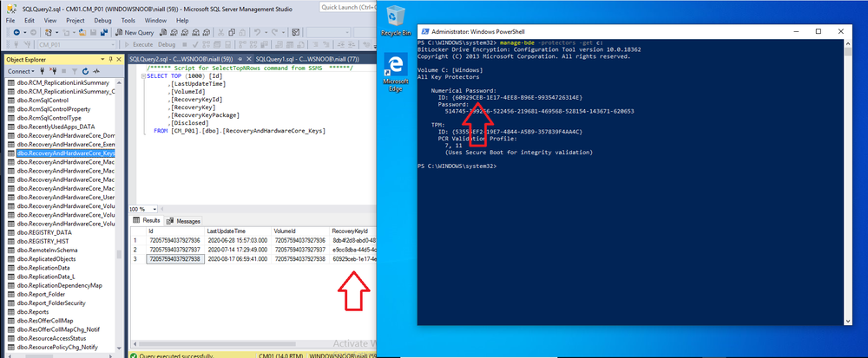The image size is (868, 358).
Task: Click the dbo.Report_FolderSecurity table icon
Action: click(11, 303)
